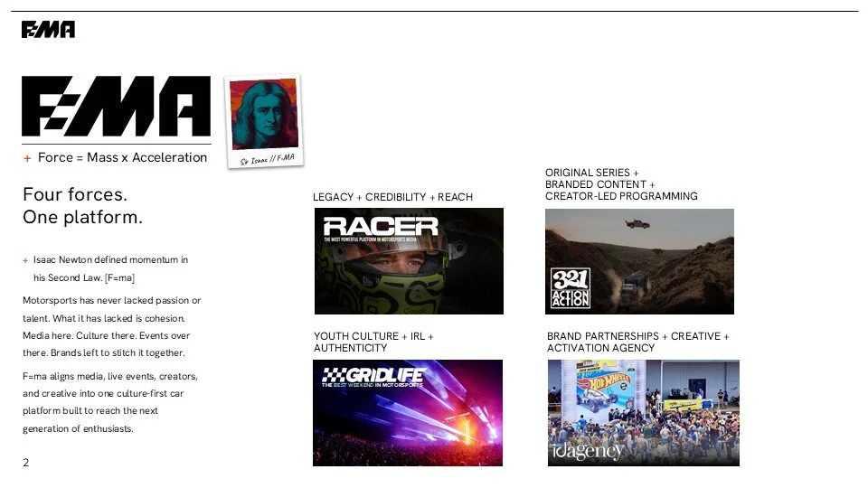Image resolution: width=868 pixels, height=488 pixels.
Task: Select 'his Second Law. [F=ma]' line
Action: point(84,277)
